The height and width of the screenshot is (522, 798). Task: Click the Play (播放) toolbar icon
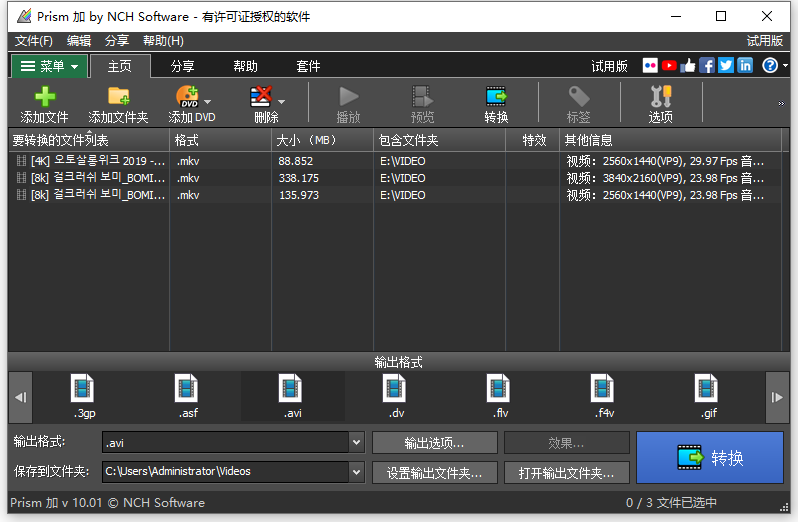tap(349, 96)
